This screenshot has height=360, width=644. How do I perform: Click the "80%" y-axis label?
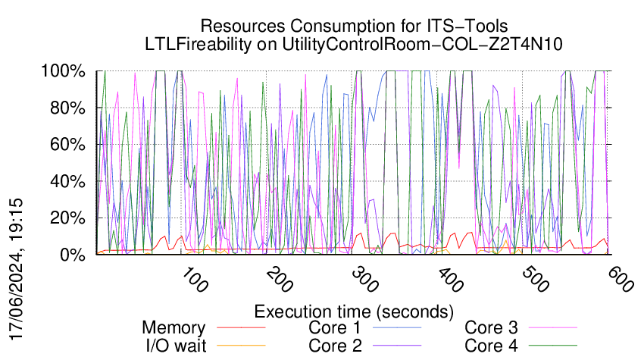[67, 108]
